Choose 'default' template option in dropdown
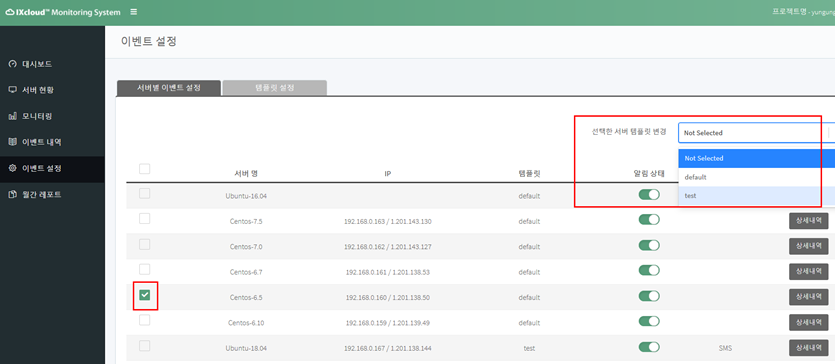Viewport: 835px width, 364px height. [756, 177]
